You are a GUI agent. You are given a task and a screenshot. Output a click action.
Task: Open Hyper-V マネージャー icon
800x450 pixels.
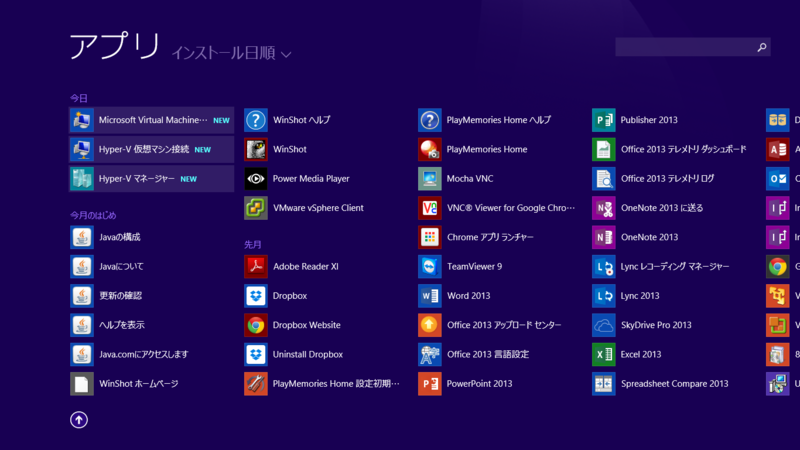(82, 179)
